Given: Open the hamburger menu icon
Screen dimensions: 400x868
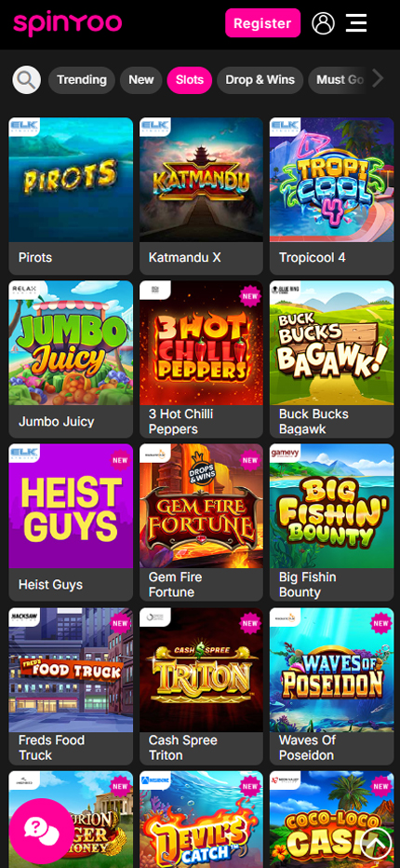Looking at the screenshot, I should coord(356,23).
